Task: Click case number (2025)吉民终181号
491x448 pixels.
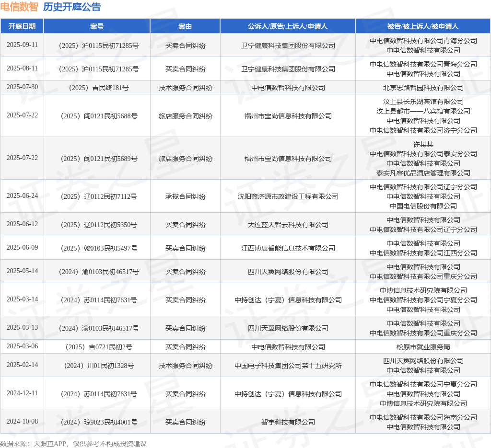Action: (x=99, y=88)
